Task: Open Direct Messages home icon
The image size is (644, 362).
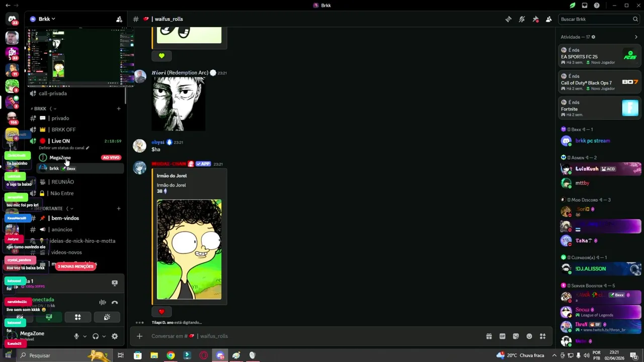Action: click(x=12, y=19)
